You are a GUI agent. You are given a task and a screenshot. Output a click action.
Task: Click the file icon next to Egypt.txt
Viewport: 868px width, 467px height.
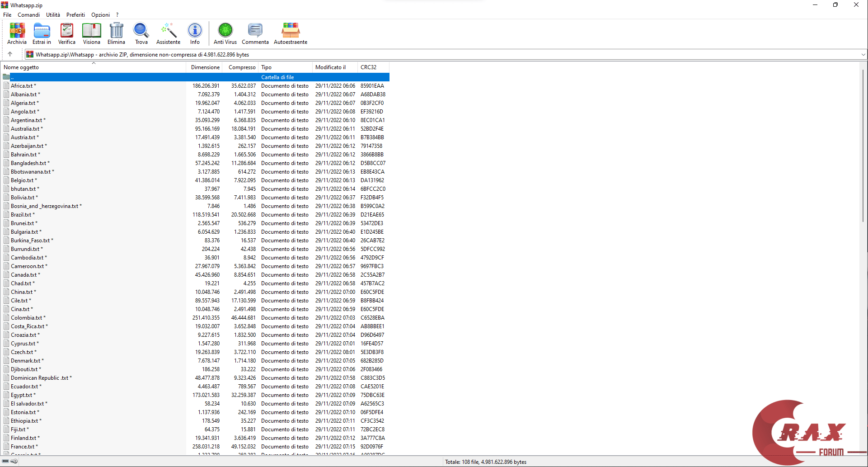pos(6,395)
